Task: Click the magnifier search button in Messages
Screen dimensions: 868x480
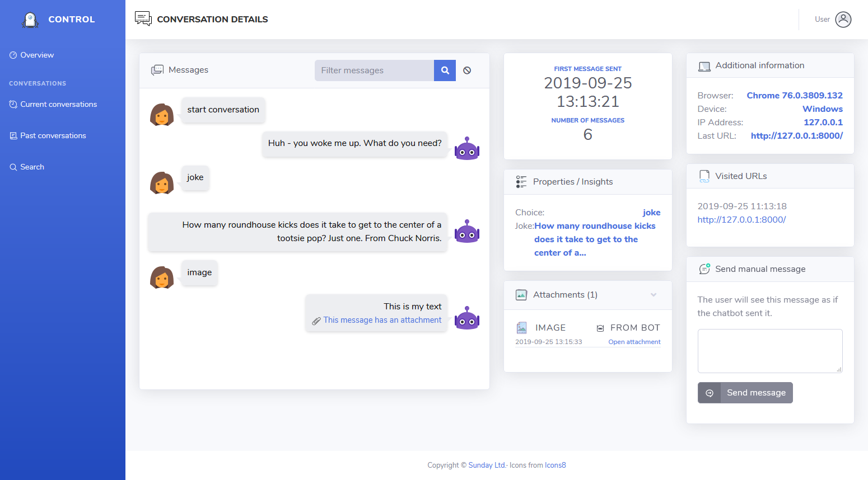Action: (x=445, y=70)
